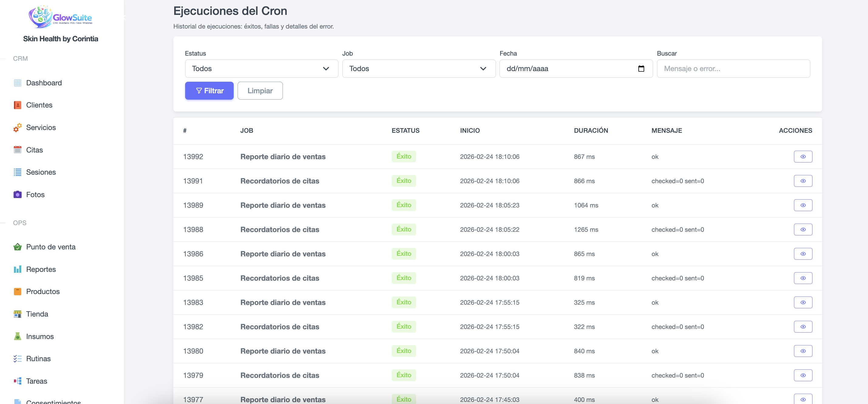The image size is (868, 404).
Task: View details of execution 13988
Action: tap(803, 229)
